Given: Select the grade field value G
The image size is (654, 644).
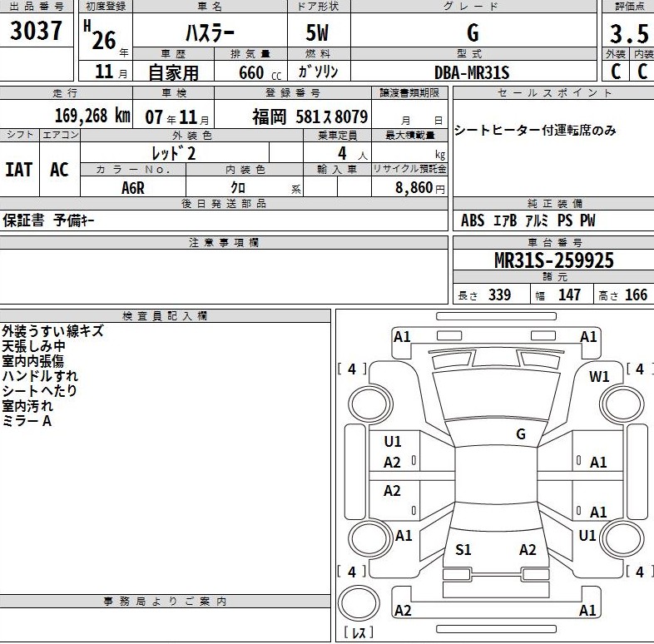Looking at the screenshot, I should (x=473, y=33).
